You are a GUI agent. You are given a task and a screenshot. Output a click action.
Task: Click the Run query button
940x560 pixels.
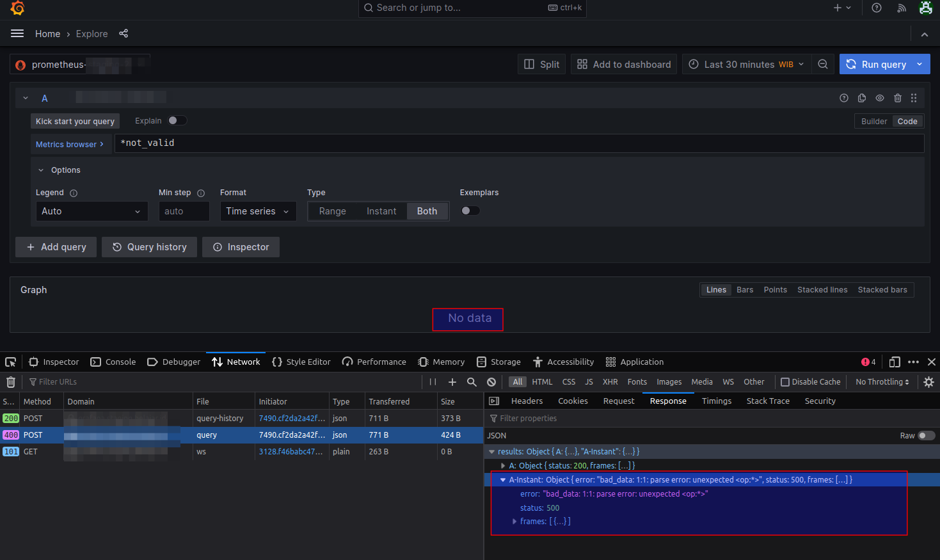click(877, 64)
